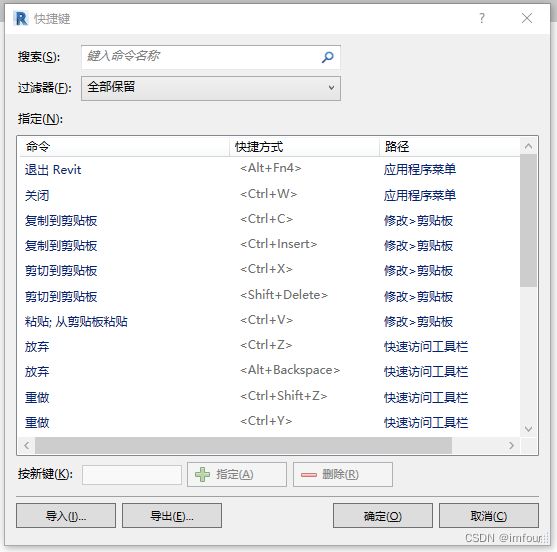
Task: Sort by the 路径 column header
Action: (450, 146)
